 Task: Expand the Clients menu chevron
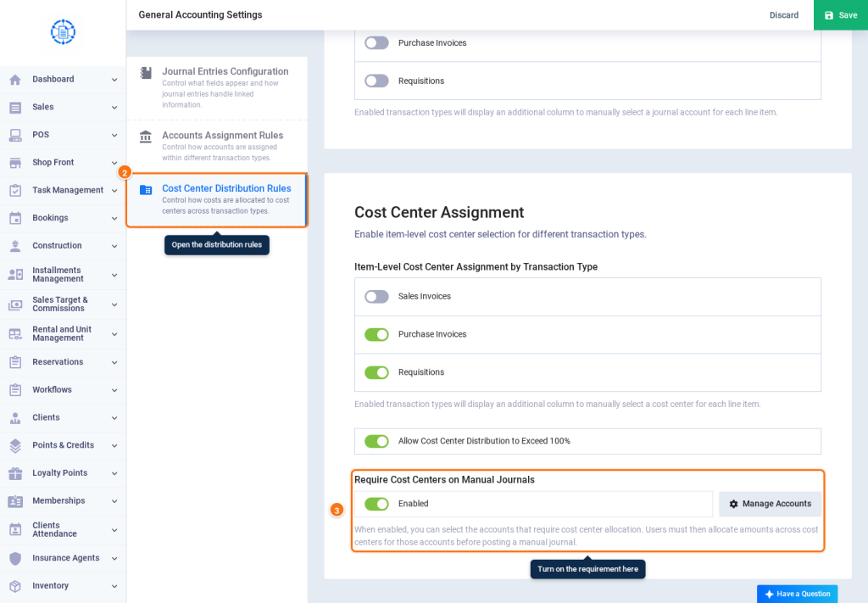click(114, 418)
